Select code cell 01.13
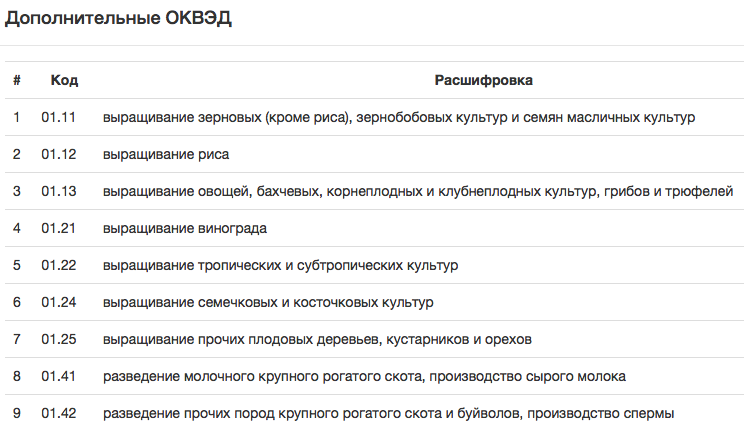The height and width of the screenshot is (439, 744). click(59, 191)
